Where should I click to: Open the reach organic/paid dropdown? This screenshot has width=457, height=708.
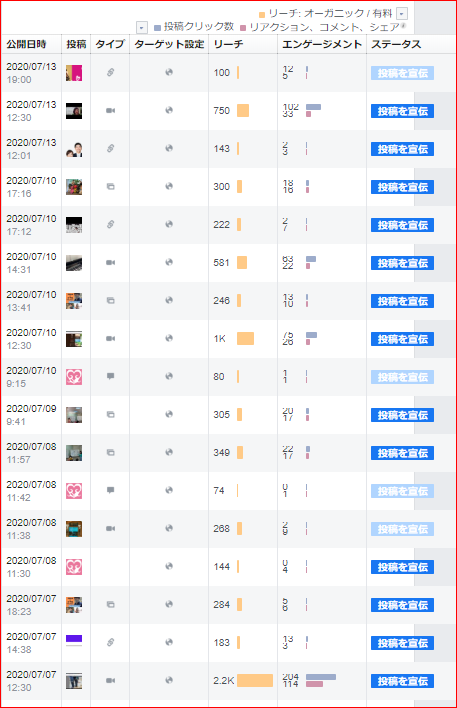[x=402, y=14]
